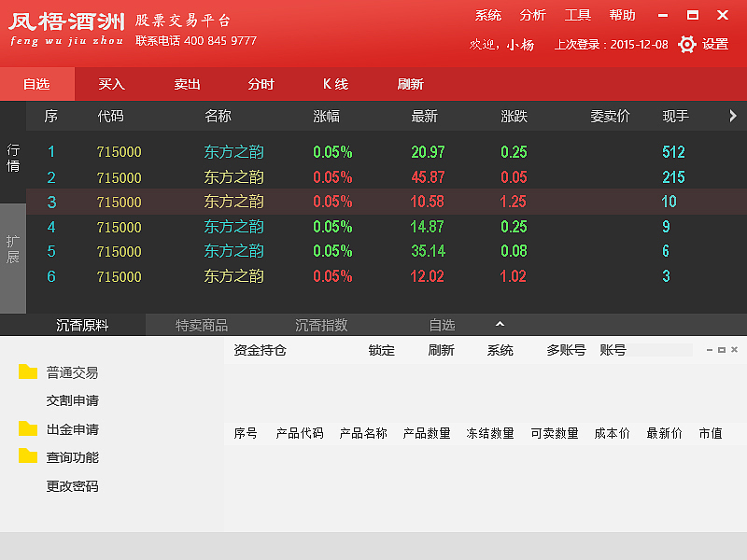Open 出金申请 in the tree
Screen dimensions: 747x560
73,429
